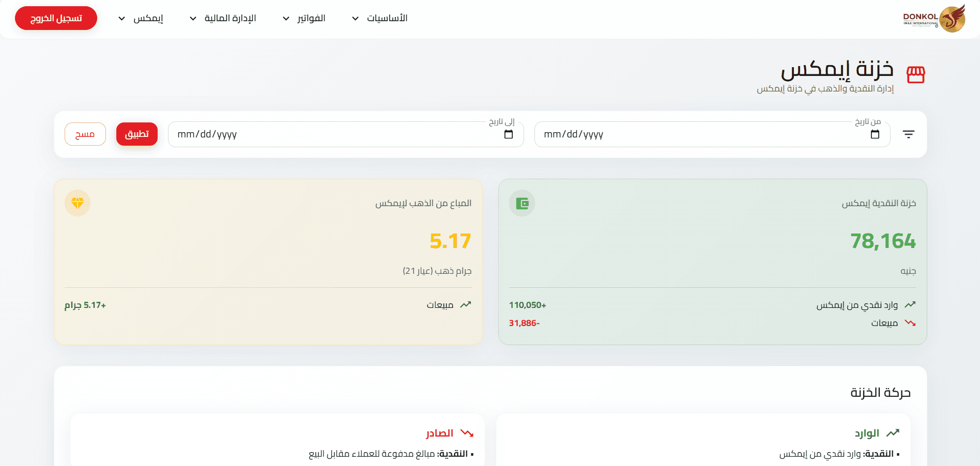
Task: Open the الفواتير menu
Action: coord(311,19)
